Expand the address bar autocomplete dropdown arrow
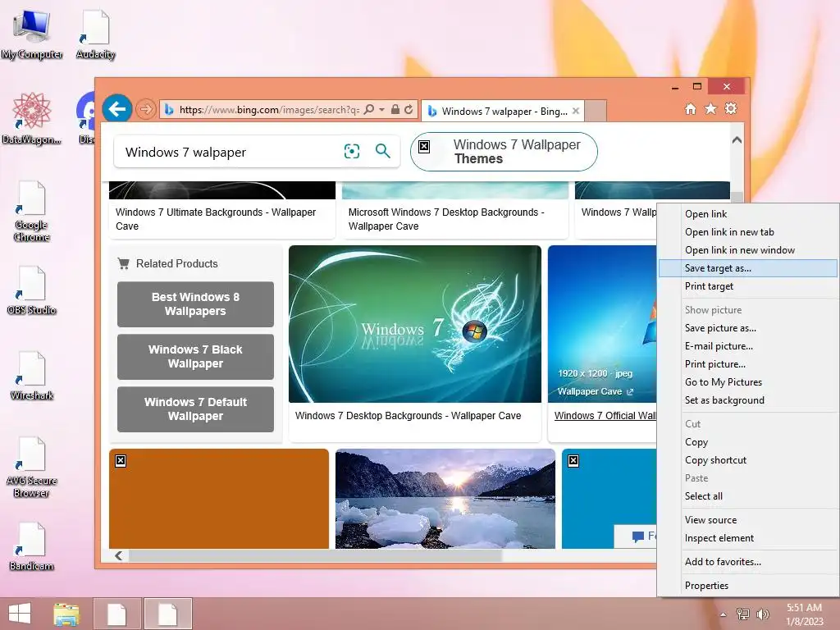The width and height of the screenshot is (840, 630). click(382, 110)
